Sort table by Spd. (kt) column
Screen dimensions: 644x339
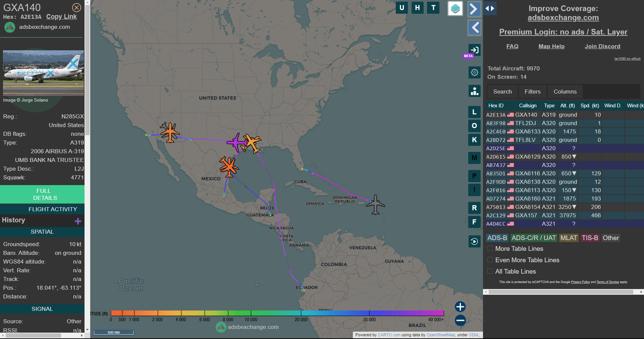590,106
